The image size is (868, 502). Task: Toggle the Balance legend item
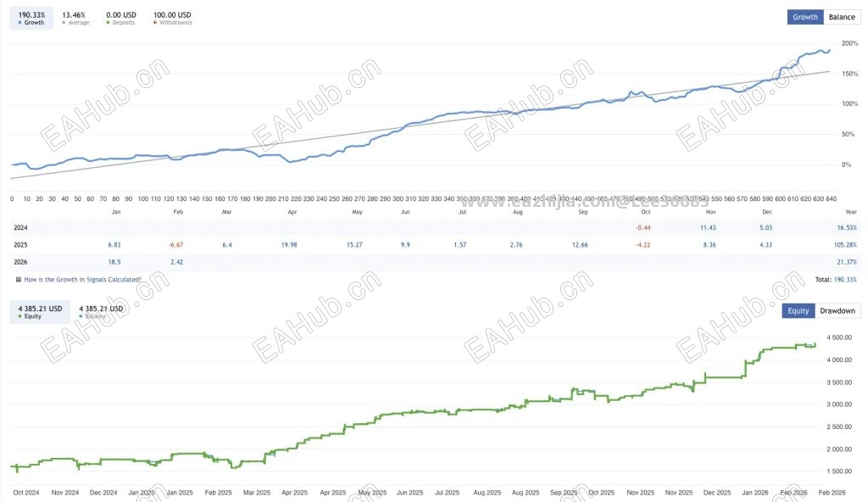point(101,312)
